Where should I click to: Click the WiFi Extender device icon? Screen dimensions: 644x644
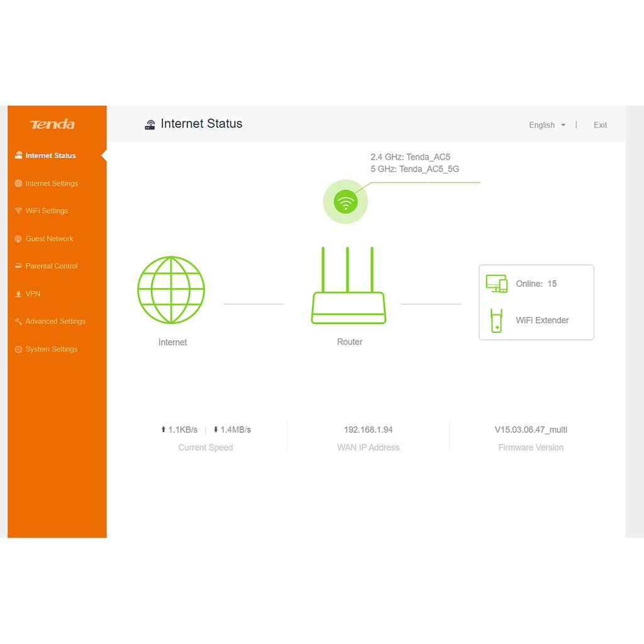click(x=497, y=320)
